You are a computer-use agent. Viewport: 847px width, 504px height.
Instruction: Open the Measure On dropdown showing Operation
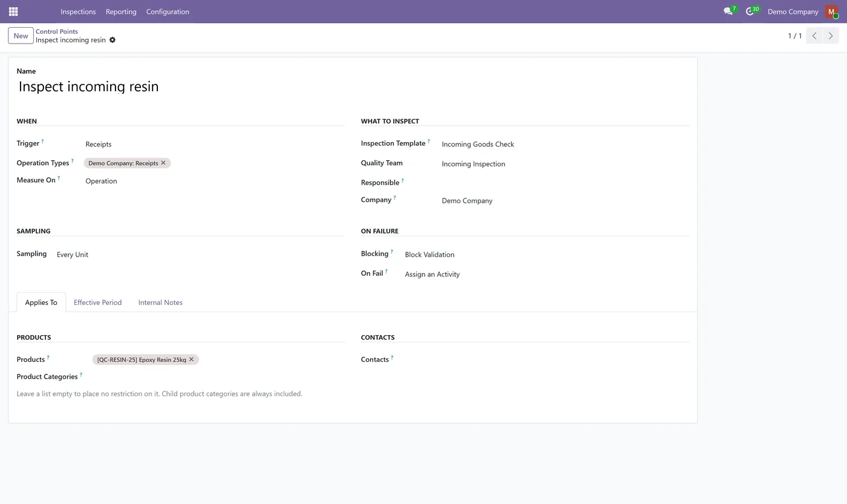214,181
